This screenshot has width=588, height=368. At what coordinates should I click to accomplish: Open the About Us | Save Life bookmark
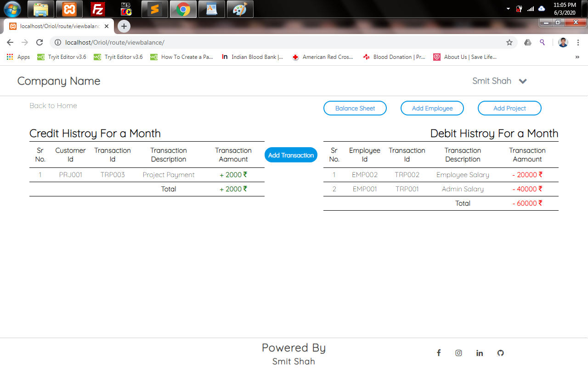465,57
